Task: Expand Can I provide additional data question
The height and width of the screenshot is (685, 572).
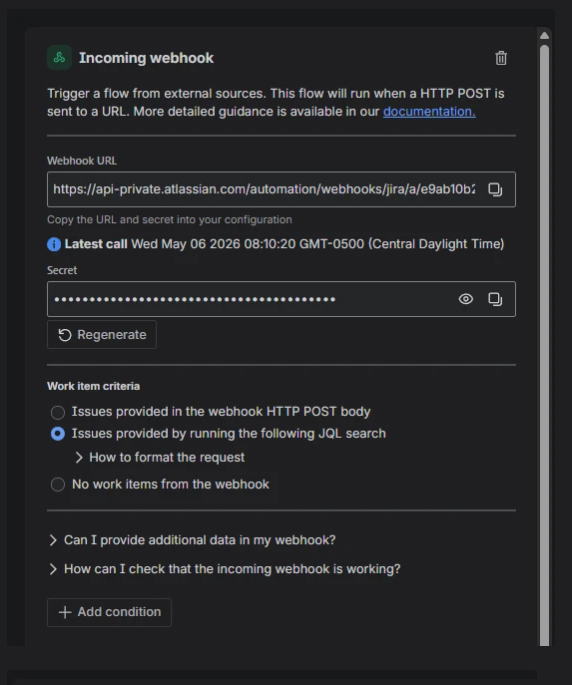Action: (x=193, y=540)
